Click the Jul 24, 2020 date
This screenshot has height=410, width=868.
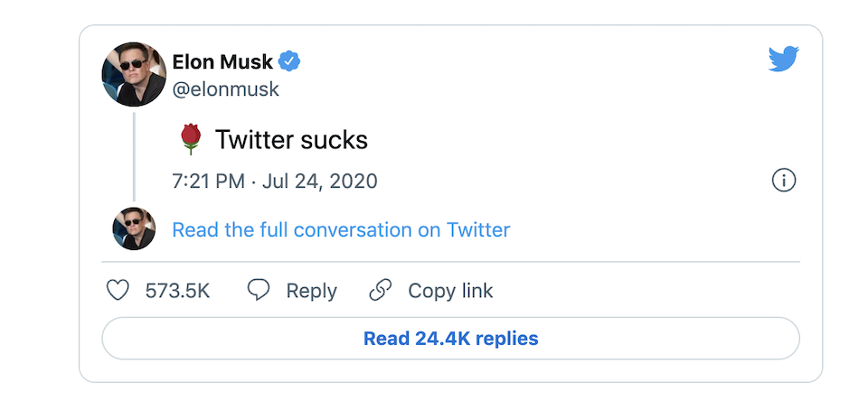coord(319,181)
